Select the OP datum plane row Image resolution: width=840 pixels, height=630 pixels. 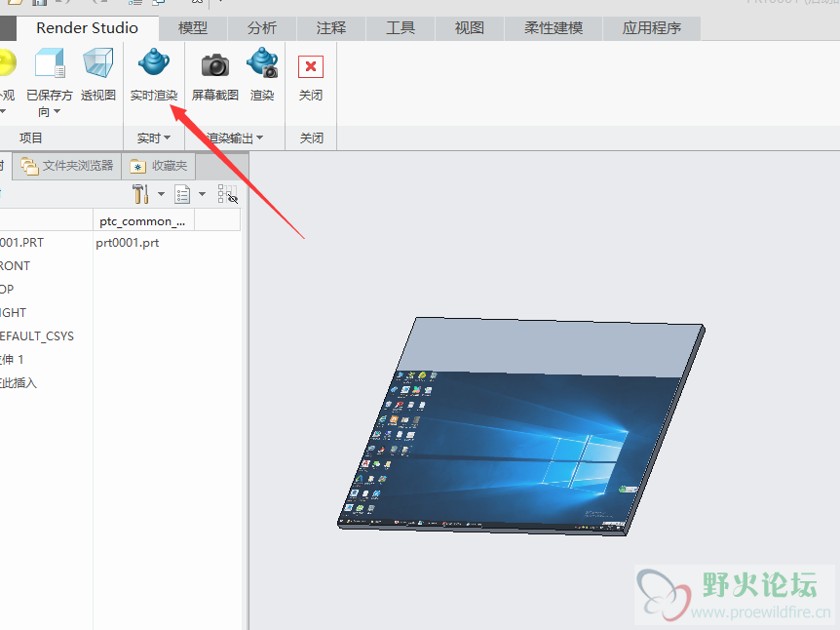7,289
